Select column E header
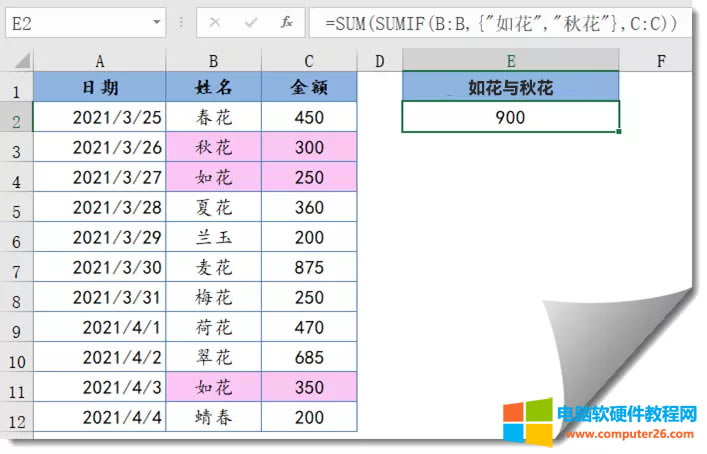 tap(510, 61)
